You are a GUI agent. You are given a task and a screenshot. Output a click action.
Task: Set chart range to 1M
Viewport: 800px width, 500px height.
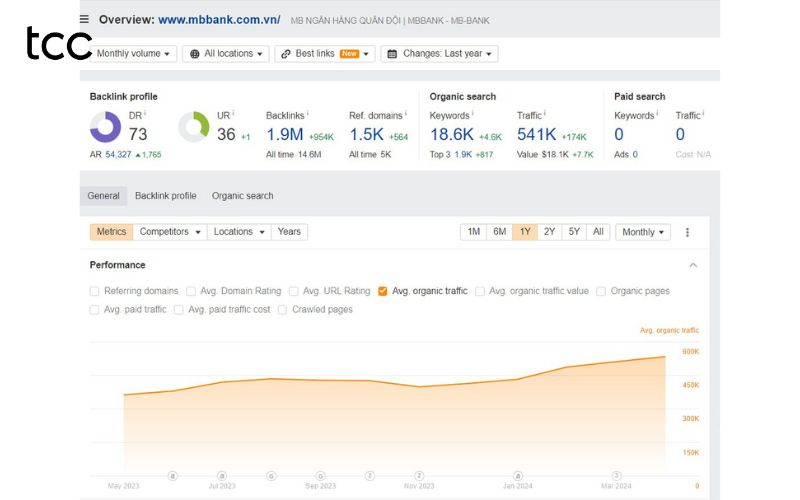(473, 232)
